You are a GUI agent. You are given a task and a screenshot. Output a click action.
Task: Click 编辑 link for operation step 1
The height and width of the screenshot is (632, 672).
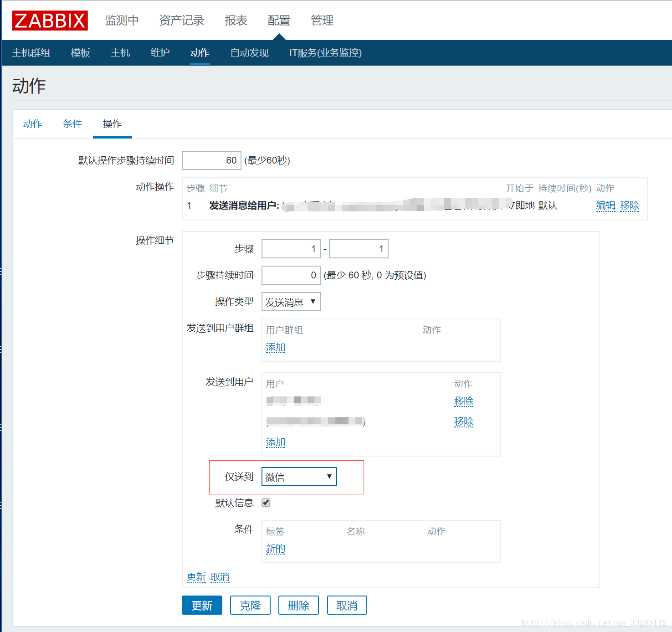606,206
